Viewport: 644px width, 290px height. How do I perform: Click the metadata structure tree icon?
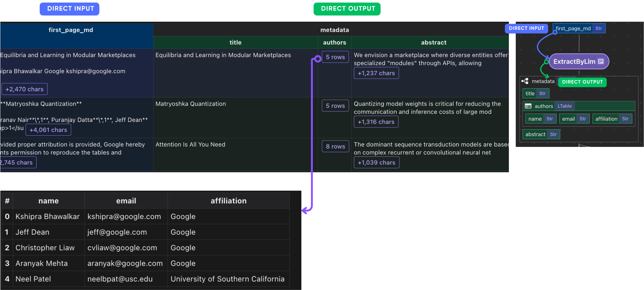coord(525,81)
